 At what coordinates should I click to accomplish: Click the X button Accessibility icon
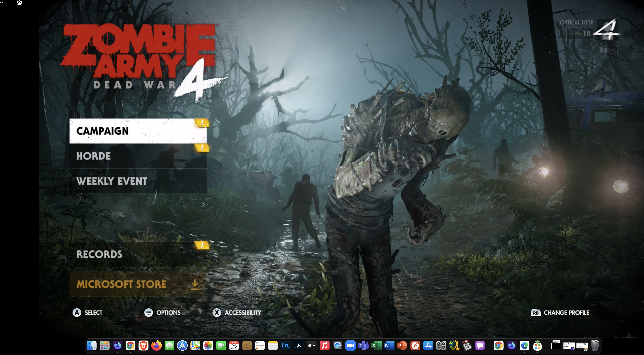point(217,313)
